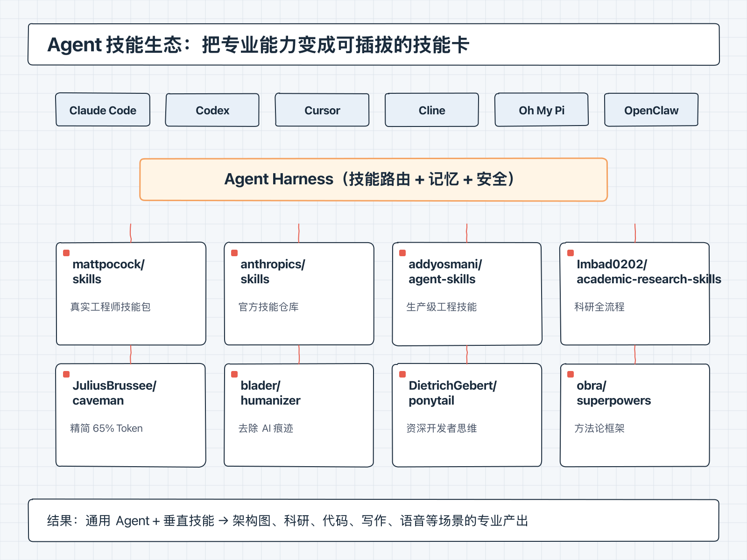The width and height of the screenshot is (747, 560).
Task: Select the "obra/ superpowers" card title
Action: (x=613, y=393)
